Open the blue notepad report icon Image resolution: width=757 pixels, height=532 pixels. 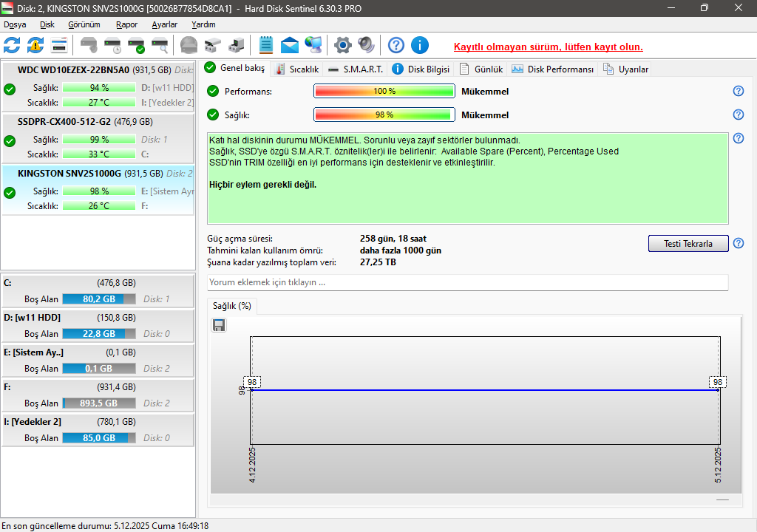click(x=265, y=45)
